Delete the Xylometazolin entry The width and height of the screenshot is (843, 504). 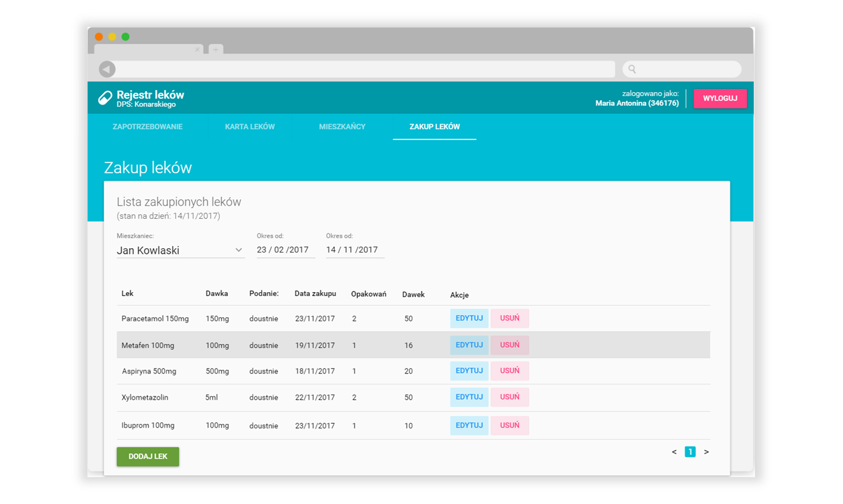[x=509, y=397]
